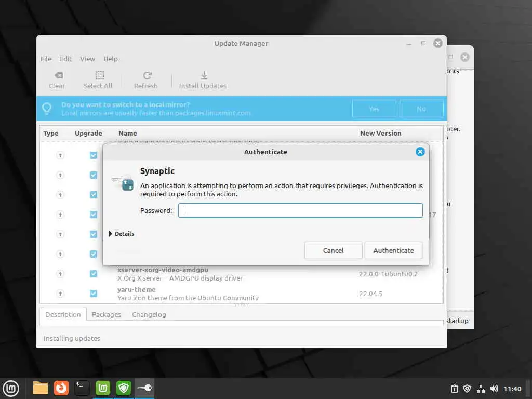Uncheck the yaru-theme upgrade checkbox
532x399 pixels.
[x=94, y=294]
